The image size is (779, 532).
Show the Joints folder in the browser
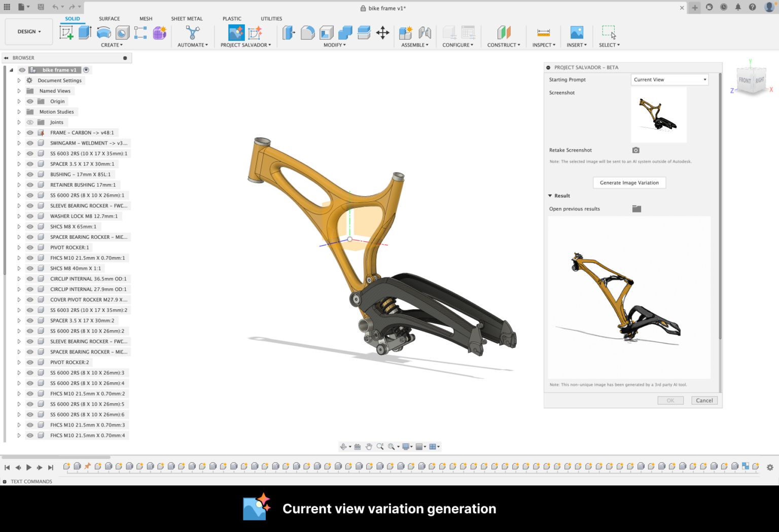(30, 122)
